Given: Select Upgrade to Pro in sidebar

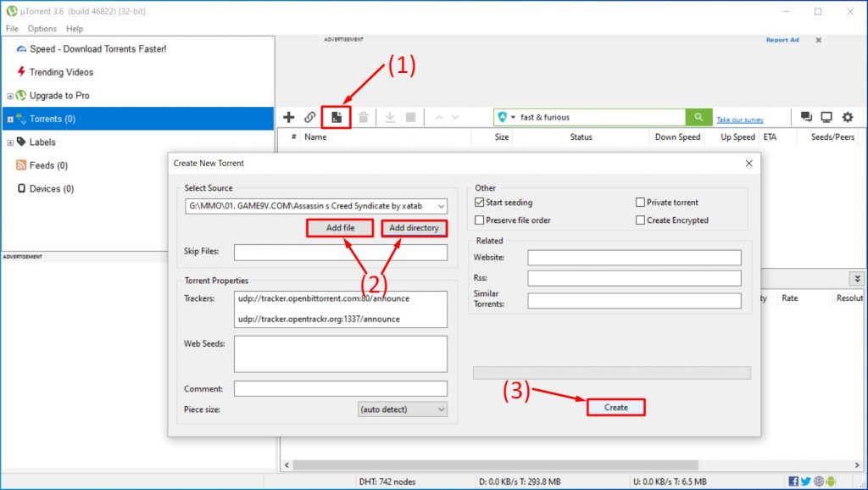Looking at the screenshot, I should (59, 95).
